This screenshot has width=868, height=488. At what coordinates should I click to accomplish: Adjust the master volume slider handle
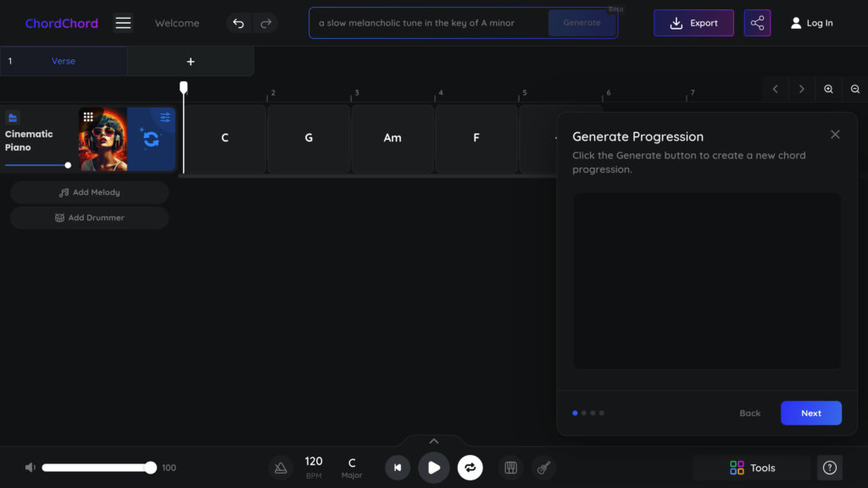tap(151, 468)
